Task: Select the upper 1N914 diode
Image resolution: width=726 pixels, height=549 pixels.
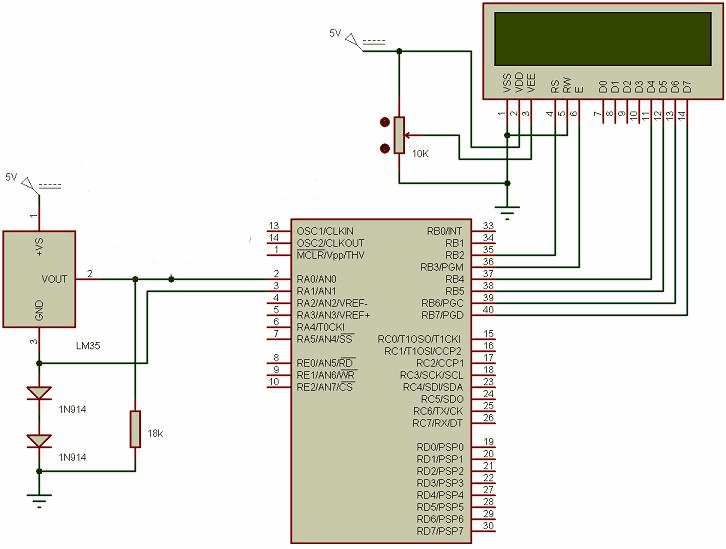Action: pyautogui.click(x=39, y=393)
